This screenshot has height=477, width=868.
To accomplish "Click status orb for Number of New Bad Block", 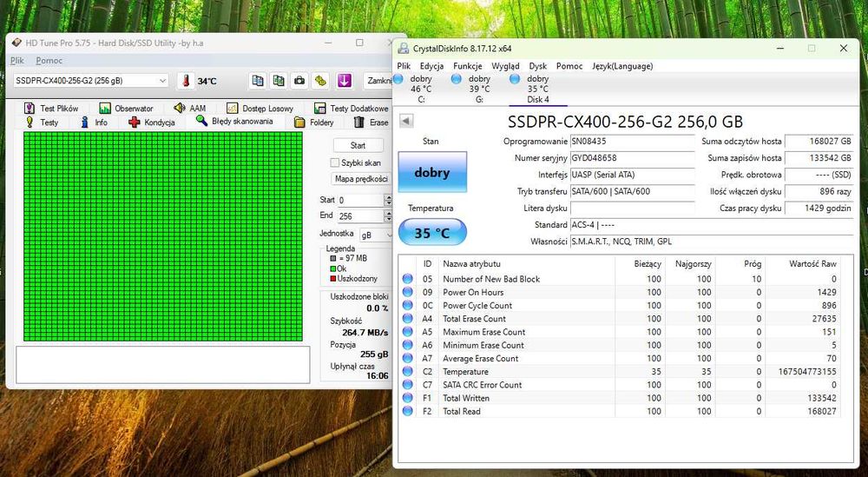I will click(x=408, y=279).
